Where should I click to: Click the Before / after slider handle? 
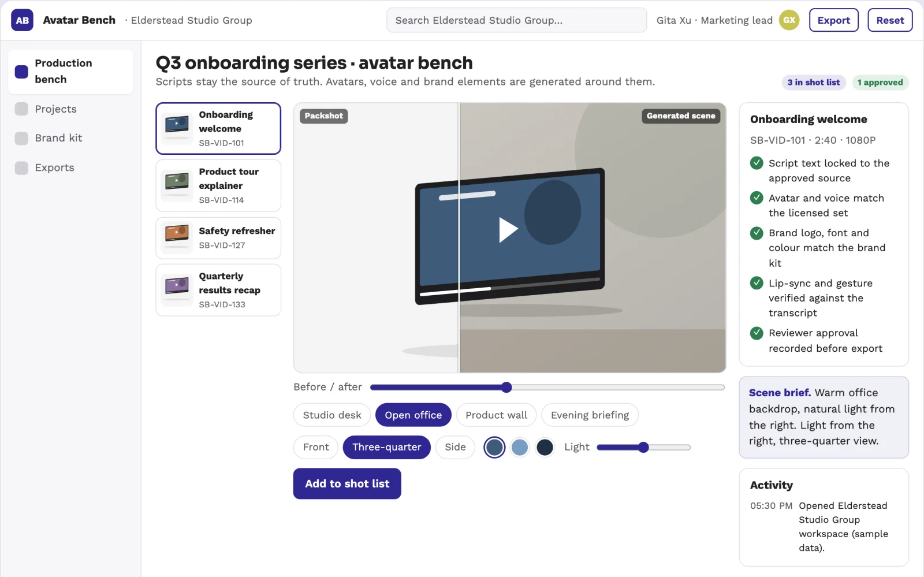(x=506, y=388)
